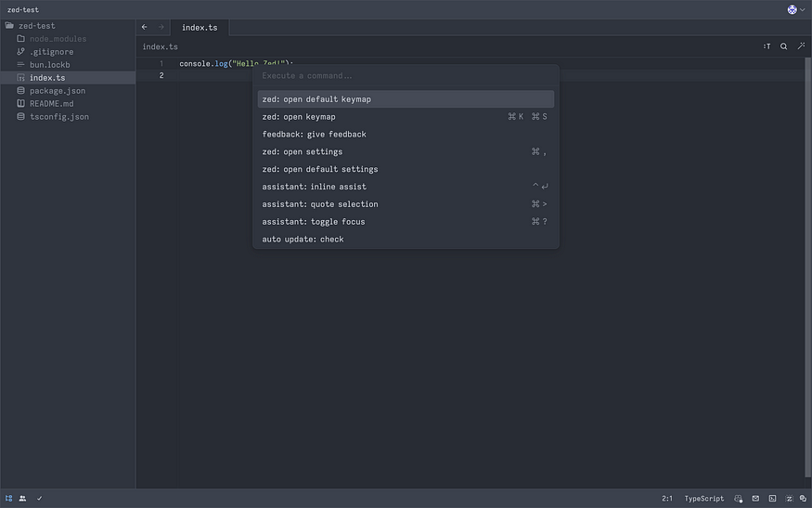
Task: Run zed: open settings command
Action: (x=406, y=152)
